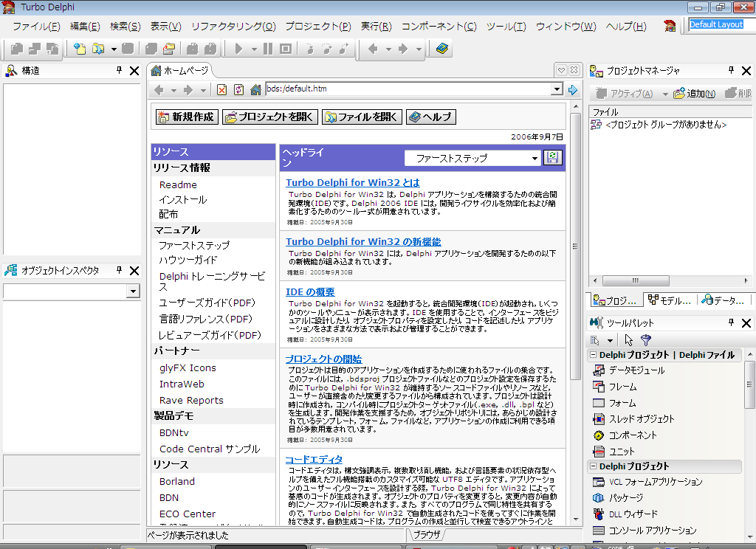Click the パッケージ palette item
This screenshot has height=549, width=756.
(618, 498)
